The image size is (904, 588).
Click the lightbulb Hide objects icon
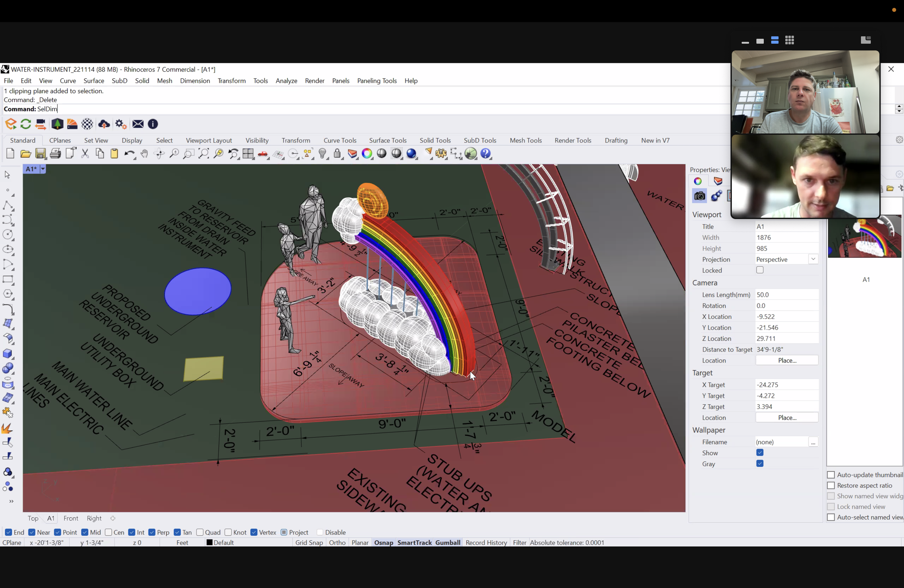pyautogui.click(x=323, y=153)
